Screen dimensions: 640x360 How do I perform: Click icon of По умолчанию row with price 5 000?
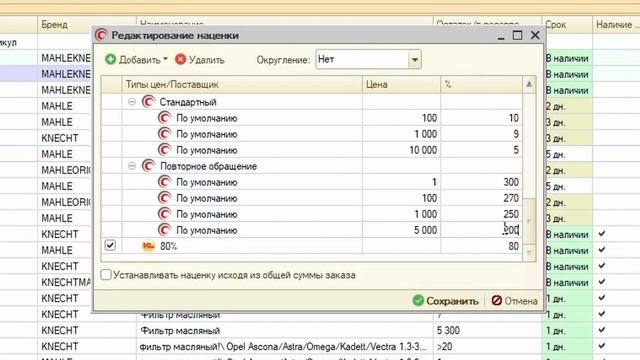pyautogui.click(x=164, y=230)
